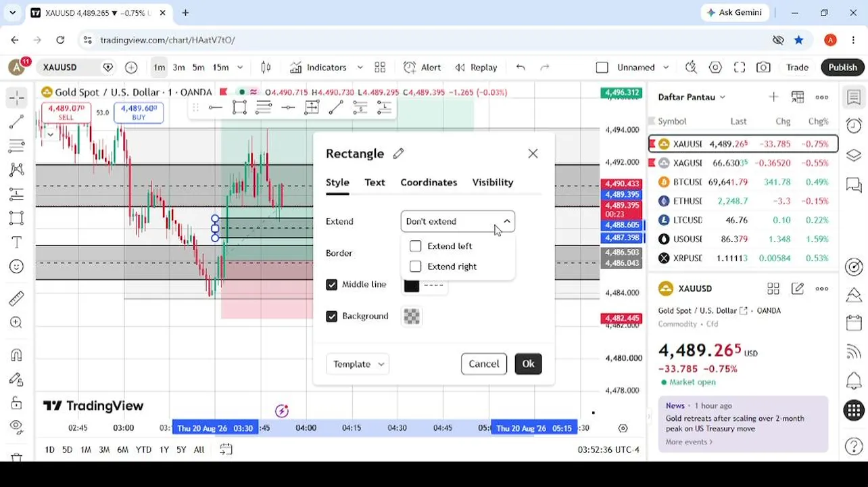Select the rectangle shapes tool
Viewport: 868px width, 487px height.
click(17, 218)
